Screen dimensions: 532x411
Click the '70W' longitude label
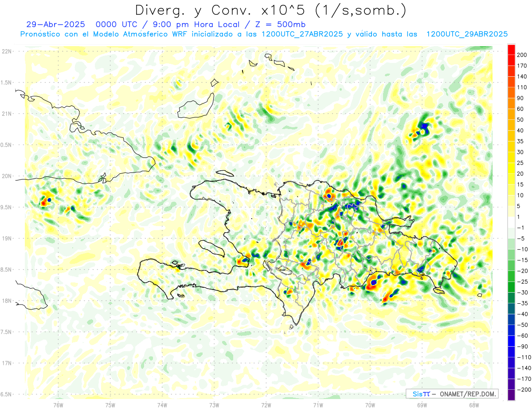point(370,404)
